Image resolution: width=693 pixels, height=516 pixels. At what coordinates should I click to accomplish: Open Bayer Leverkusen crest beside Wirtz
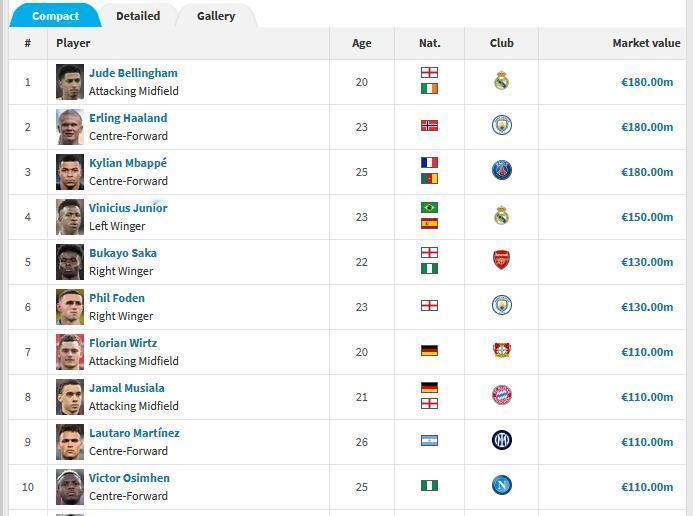point(502,350)
